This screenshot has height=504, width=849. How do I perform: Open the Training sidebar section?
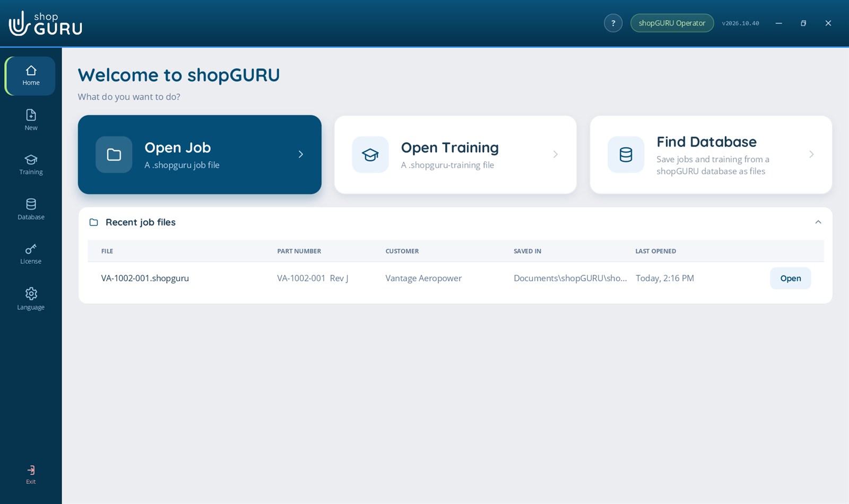(31, 164)
